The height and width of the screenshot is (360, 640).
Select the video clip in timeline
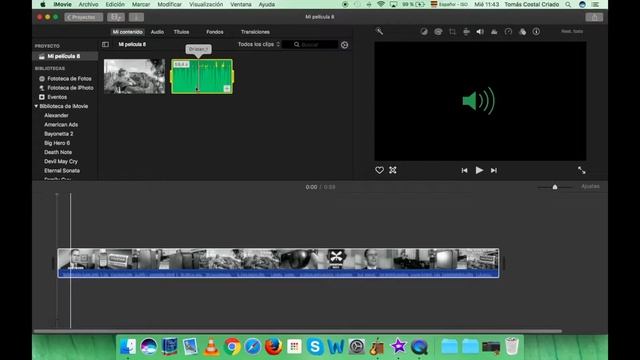click(278, 263)
